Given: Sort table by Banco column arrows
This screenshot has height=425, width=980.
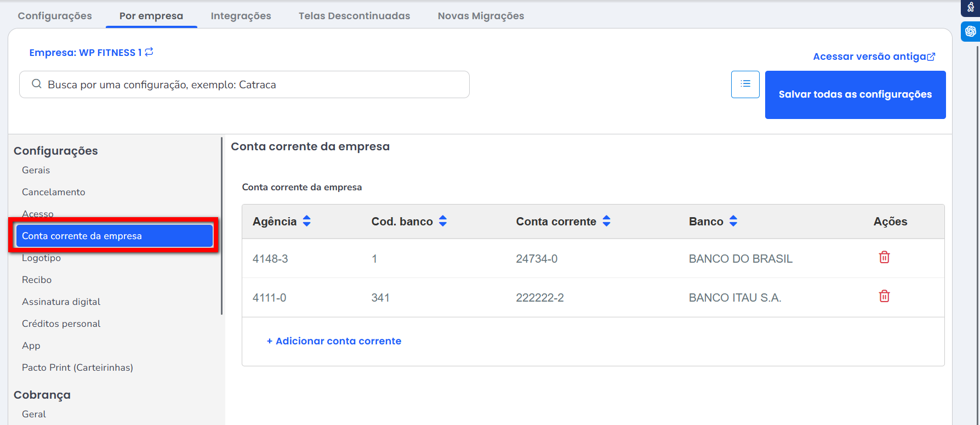Looking at the screenshot, I should pos(733,221).
